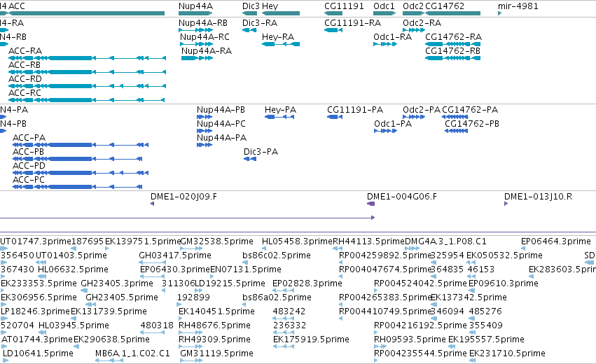Click transcript Nup44A-RA label

pos(207,51)
